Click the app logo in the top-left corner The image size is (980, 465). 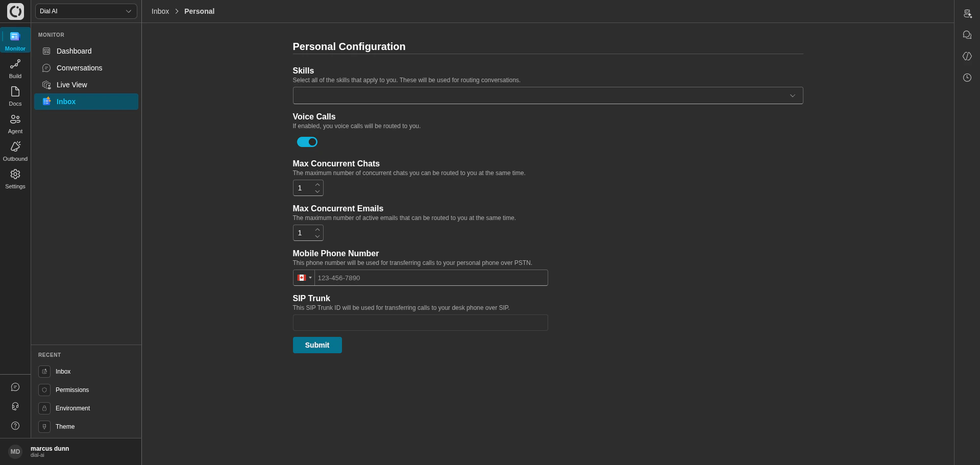pos(15,11)
